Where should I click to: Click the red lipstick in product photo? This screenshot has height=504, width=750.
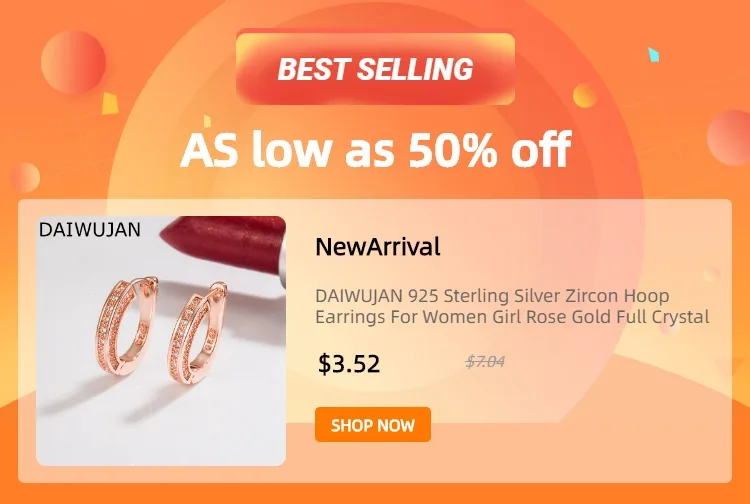tap(223, 244)
